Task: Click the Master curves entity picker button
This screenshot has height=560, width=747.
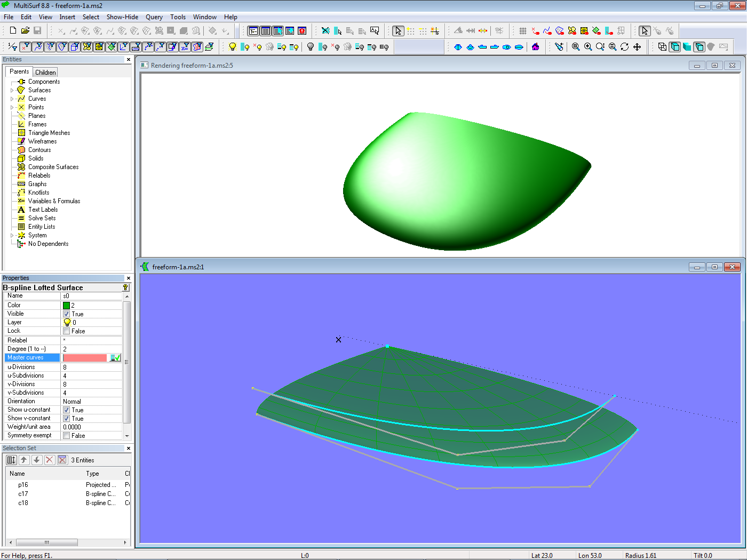Action: coord(115,358)
